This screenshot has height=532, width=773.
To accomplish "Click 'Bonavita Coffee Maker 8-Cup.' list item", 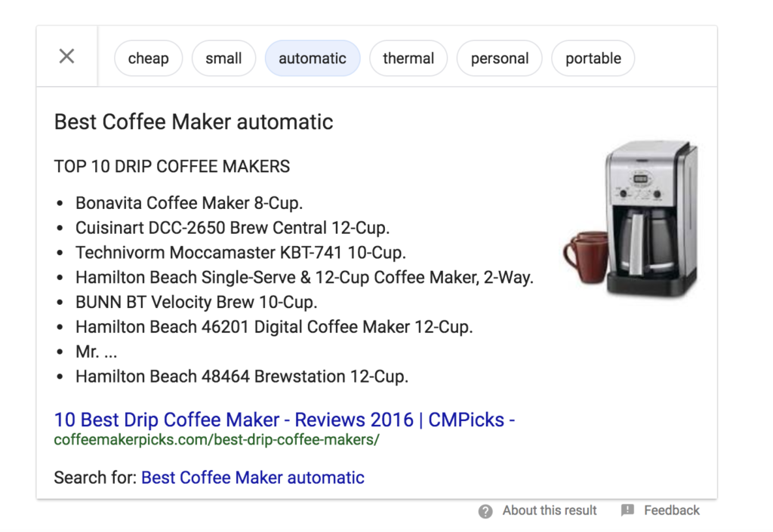I will pyautogui.click(x=189, y=203).
